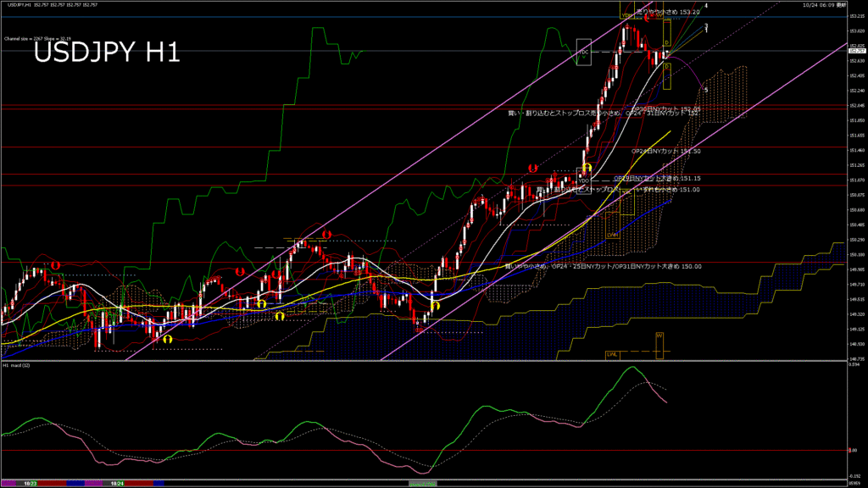
Task: Click the 153.20 sell order label
Action: [x=668, y=12]
